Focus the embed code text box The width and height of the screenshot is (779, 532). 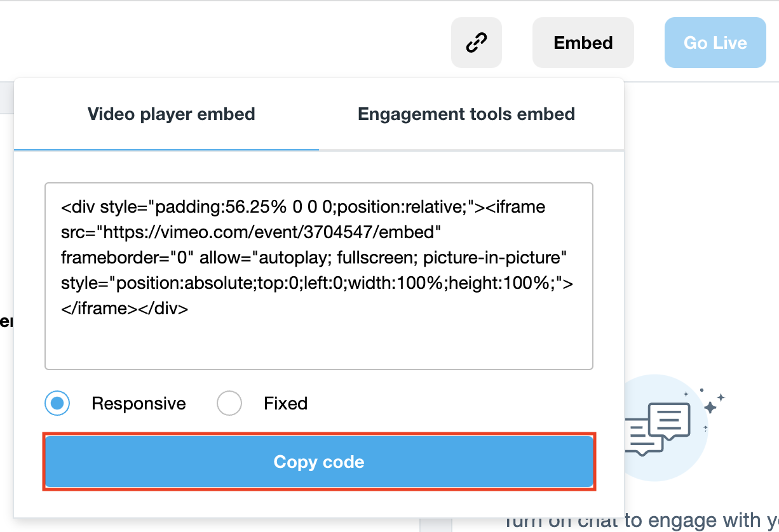tap(319, 276)
